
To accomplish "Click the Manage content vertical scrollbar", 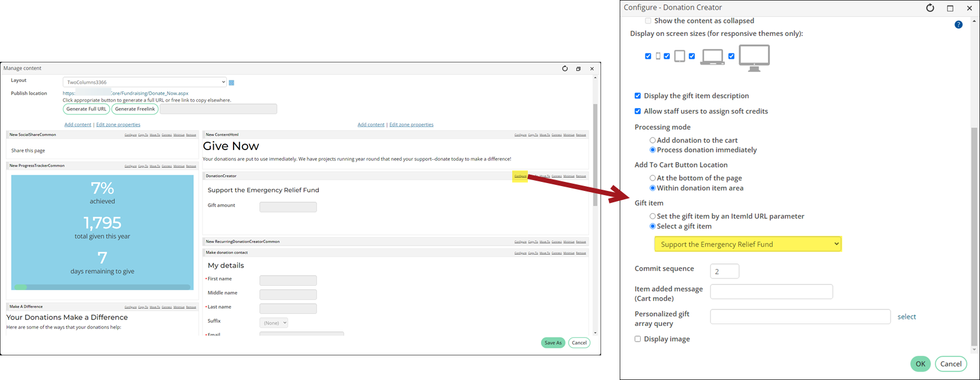I will [595, 155].
